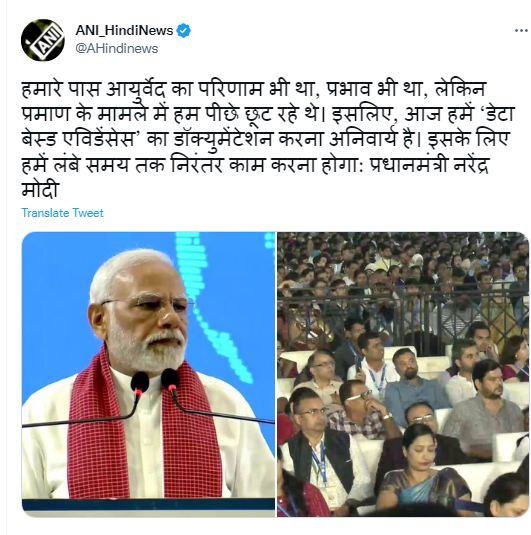
Task: Click the tweet's first line starting 'हमारे पास'
Action: pyautogui.click(x=253, y=89)
